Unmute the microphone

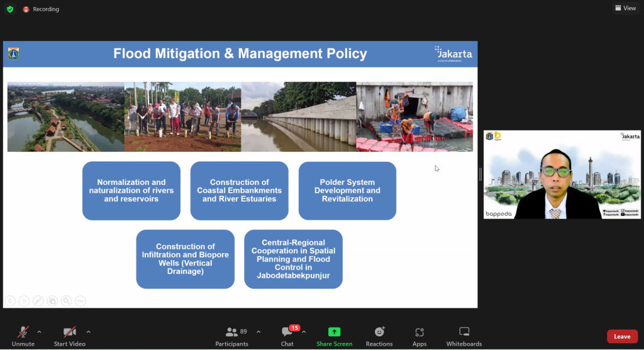click(x=23, y=336)
